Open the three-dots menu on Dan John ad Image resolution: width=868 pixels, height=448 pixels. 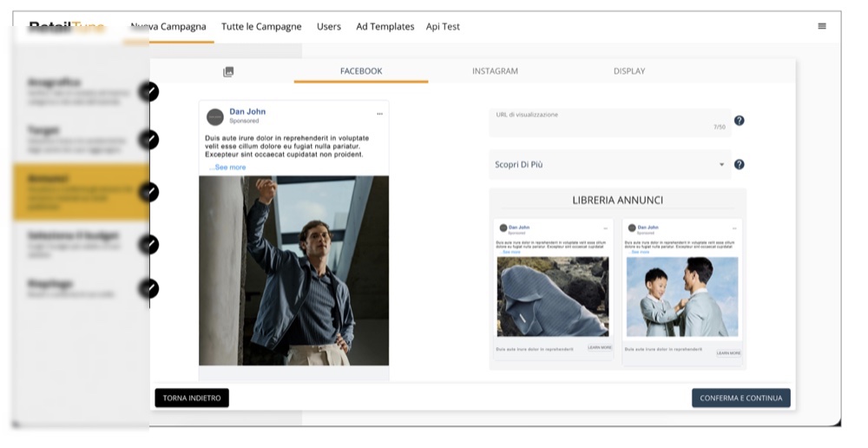pos(380,114)
